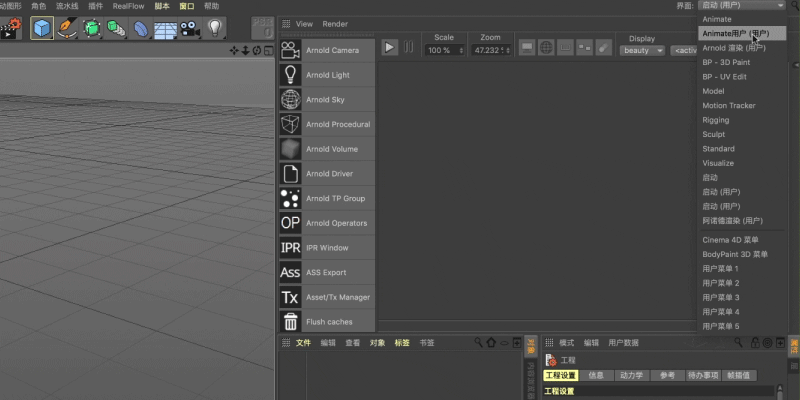
Task: Open the 界面 layout dropdown at top
Action: coord(742,5)
